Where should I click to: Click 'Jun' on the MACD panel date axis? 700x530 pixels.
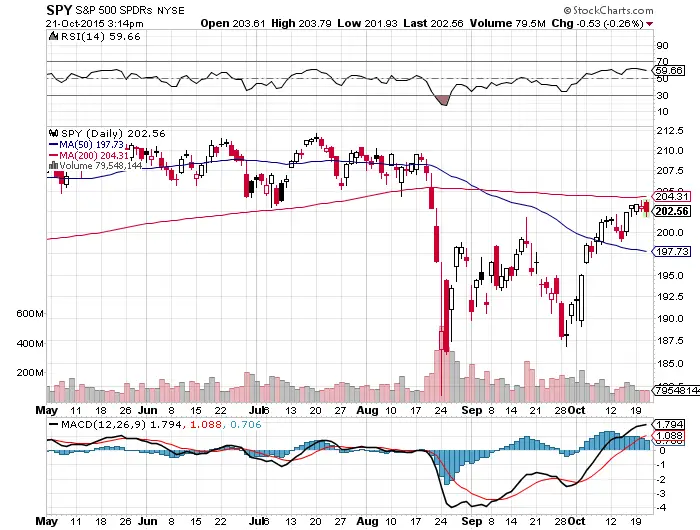tap(148, 521)
